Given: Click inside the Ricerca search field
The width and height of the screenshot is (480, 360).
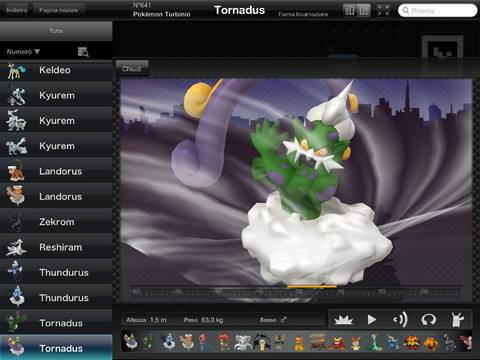Looking at the screenshot, I should [x=437, y=10].
